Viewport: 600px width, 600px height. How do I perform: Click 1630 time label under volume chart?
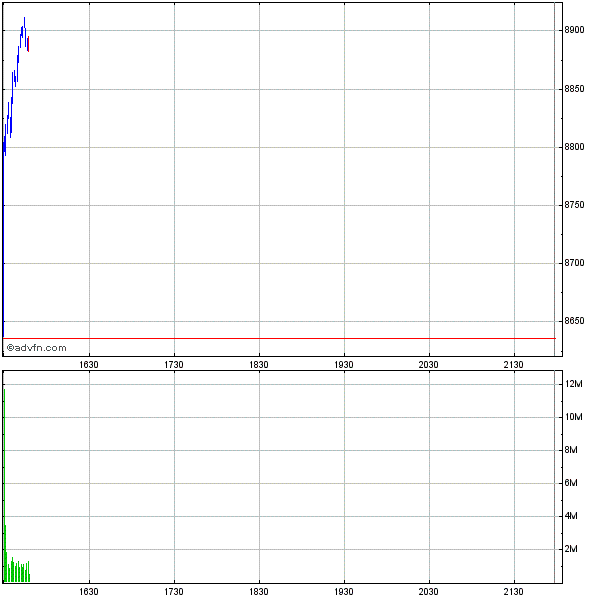coord(89,592)
